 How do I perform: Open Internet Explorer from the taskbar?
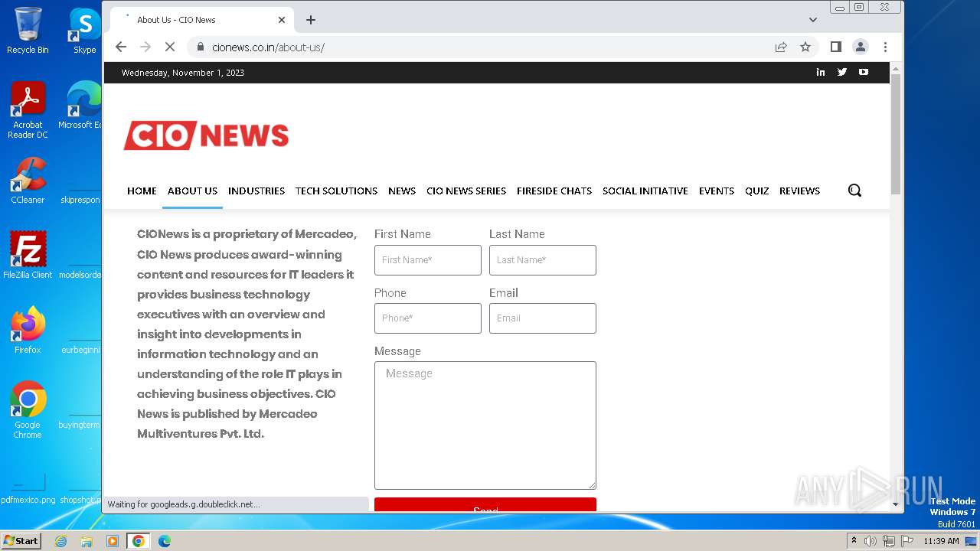coord(60,541)
